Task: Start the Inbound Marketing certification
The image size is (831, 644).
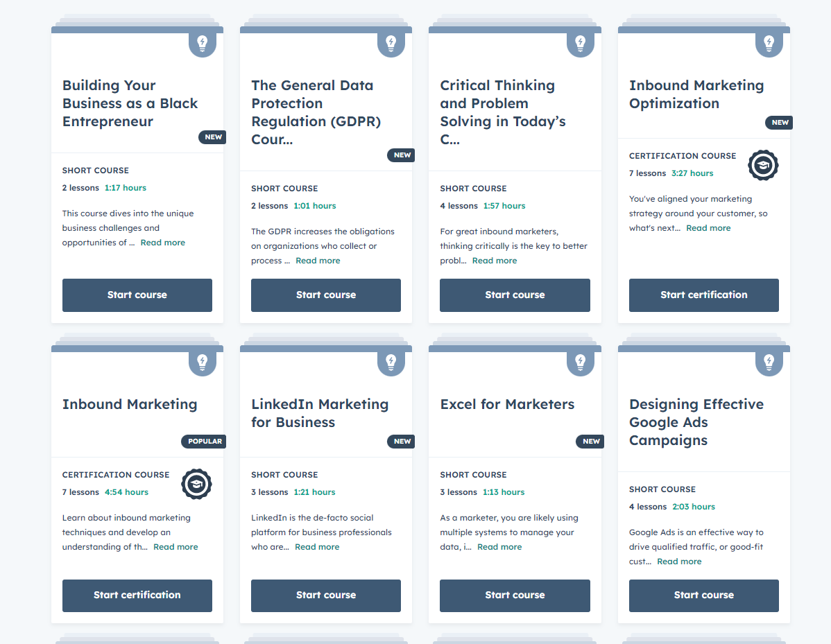Action: pos(137,595)
